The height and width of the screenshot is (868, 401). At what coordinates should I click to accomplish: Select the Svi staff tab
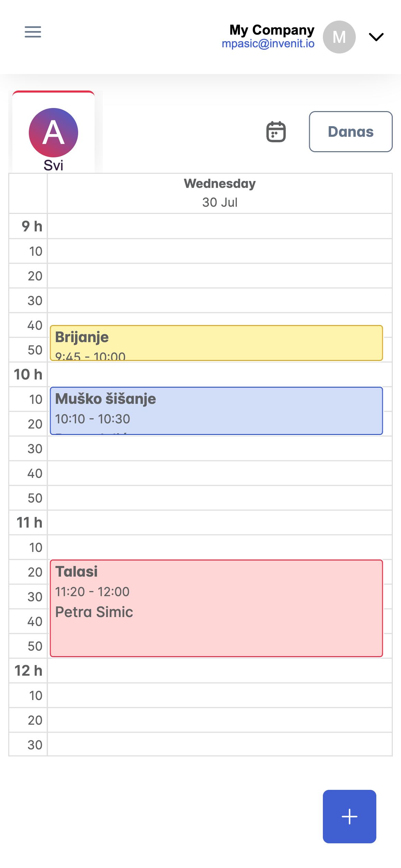53,132
